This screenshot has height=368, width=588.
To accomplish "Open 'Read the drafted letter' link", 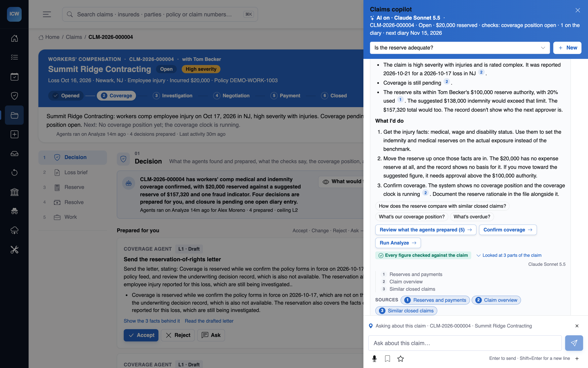I will 209,321.
